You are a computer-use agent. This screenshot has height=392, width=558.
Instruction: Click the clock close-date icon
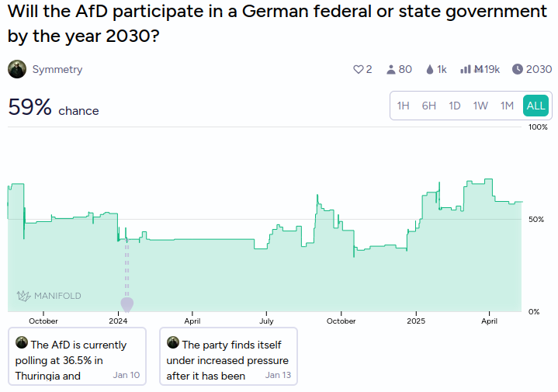(x=518, y=69)
